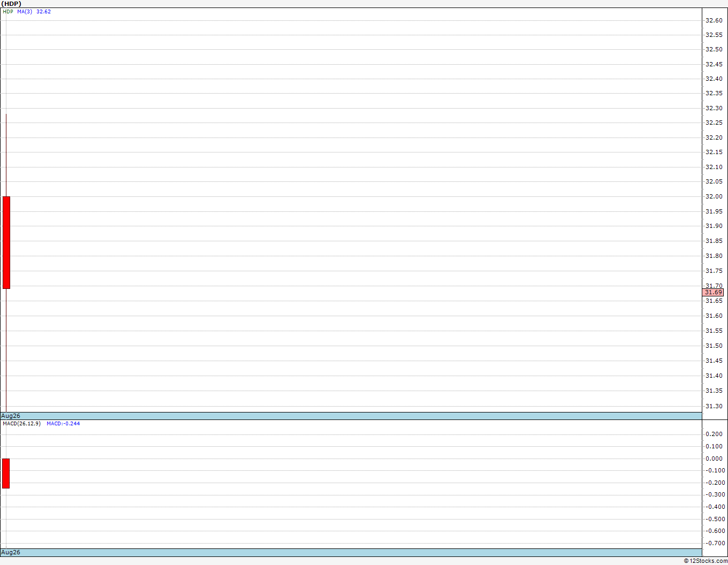The image size is (728, 565).
Task: Click the MA value 32.62 text
Action: point(43,11)
